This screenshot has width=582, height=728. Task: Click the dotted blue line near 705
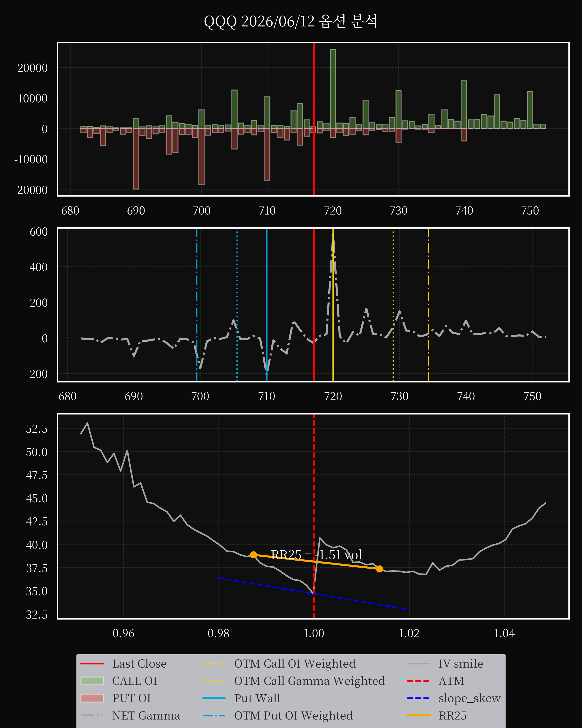click(x=237, y=305)
